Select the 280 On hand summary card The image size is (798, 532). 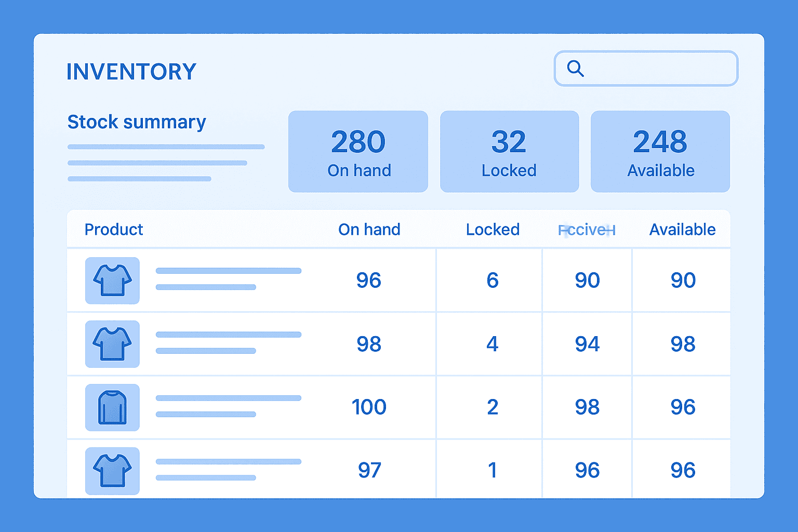tap(358, 151)
